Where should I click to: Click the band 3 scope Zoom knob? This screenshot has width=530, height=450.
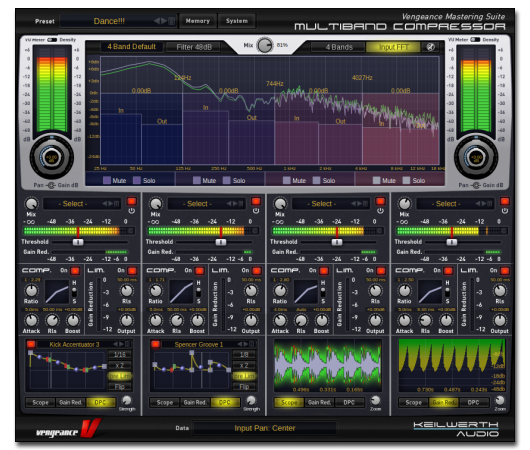click(375, 400)
